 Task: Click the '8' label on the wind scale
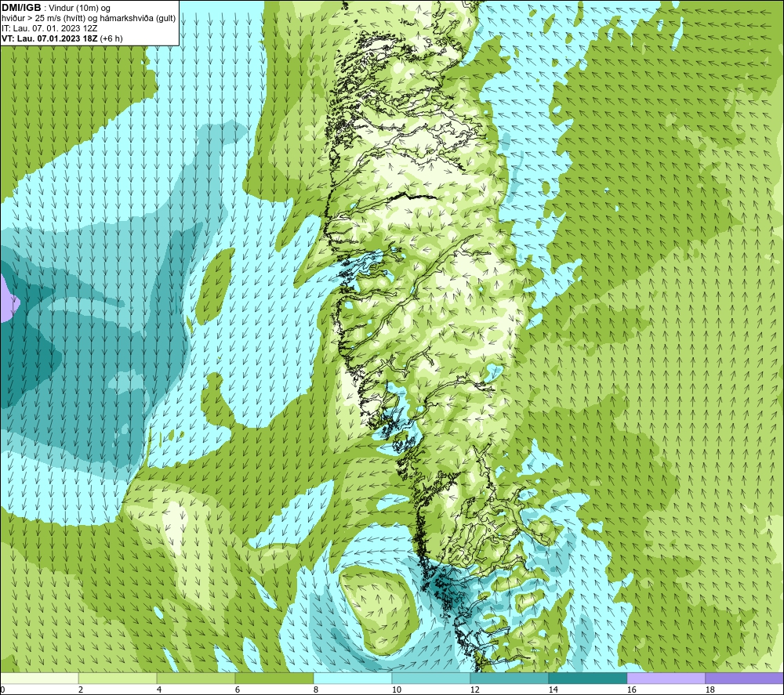click(316, 690)
